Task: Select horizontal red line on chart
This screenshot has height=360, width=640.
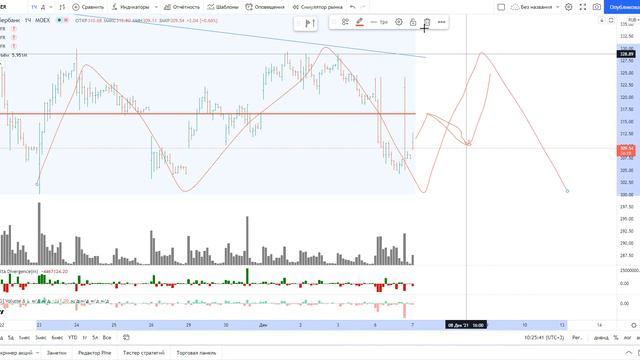Action: tap(208, 113)
